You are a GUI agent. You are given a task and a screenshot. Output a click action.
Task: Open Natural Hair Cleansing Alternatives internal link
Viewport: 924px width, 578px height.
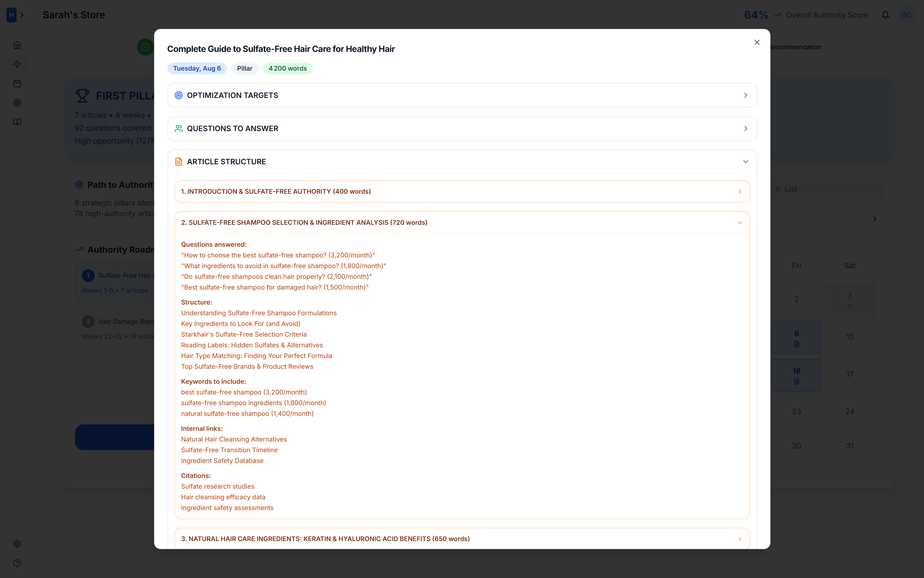pos(234,439)
